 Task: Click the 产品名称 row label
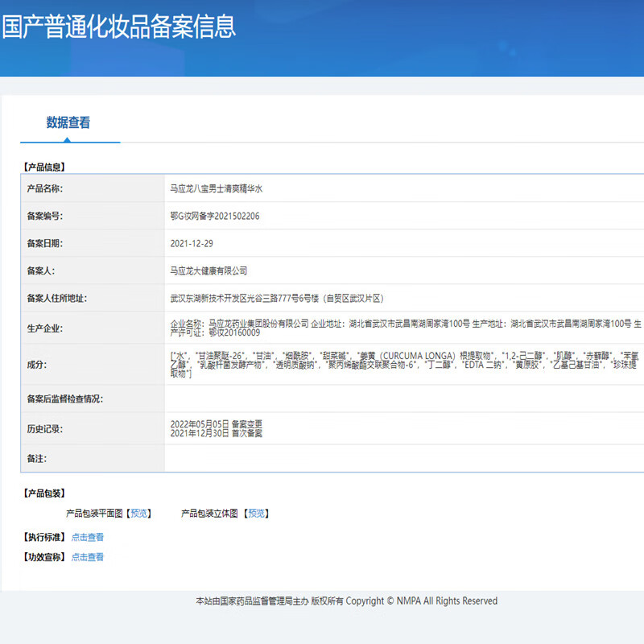coord(45,188)
